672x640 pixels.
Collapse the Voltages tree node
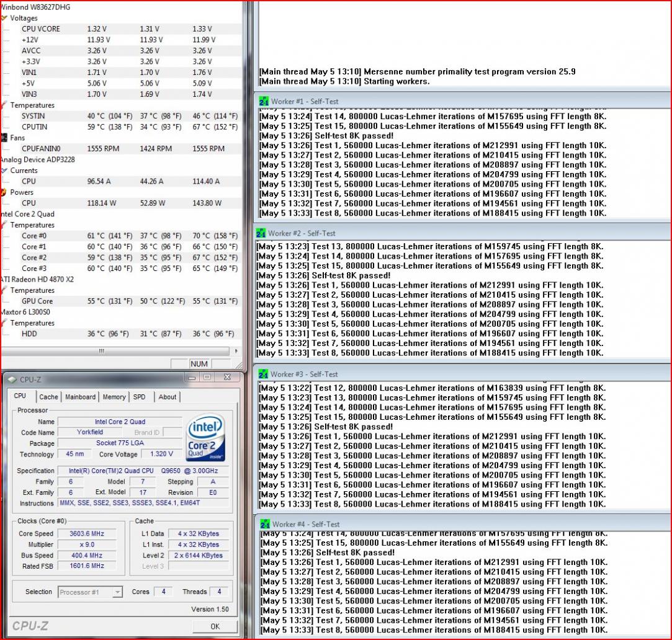coord(4,18)
